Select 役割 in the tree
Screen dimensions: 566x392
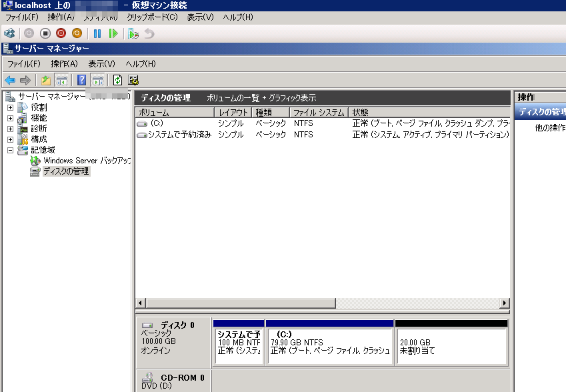[x=39, y=107]
